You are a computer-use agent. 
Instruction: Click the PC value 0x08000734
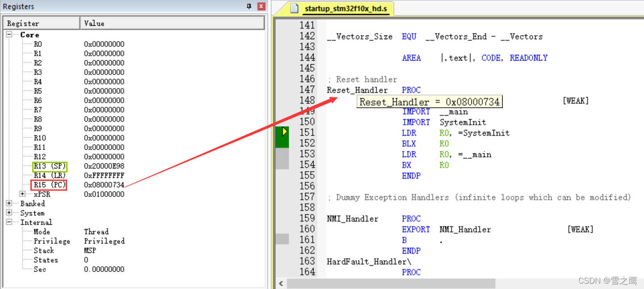coord(104,184)
